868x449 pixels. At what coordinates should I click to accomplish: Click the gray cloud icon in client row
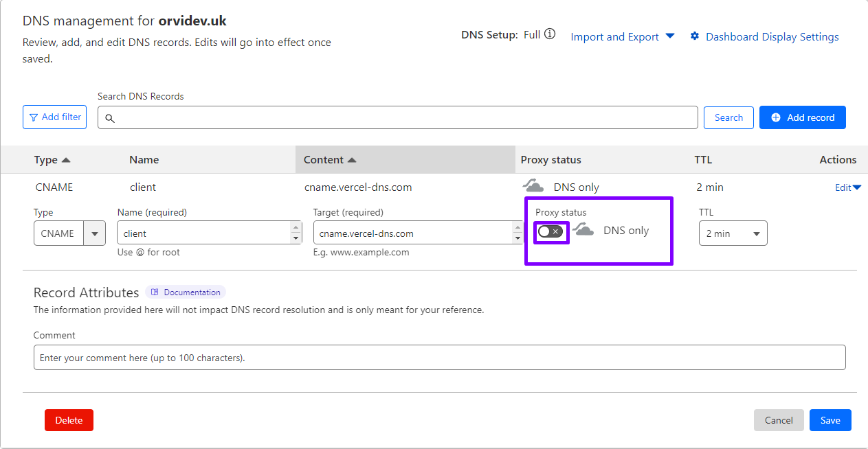533,186
